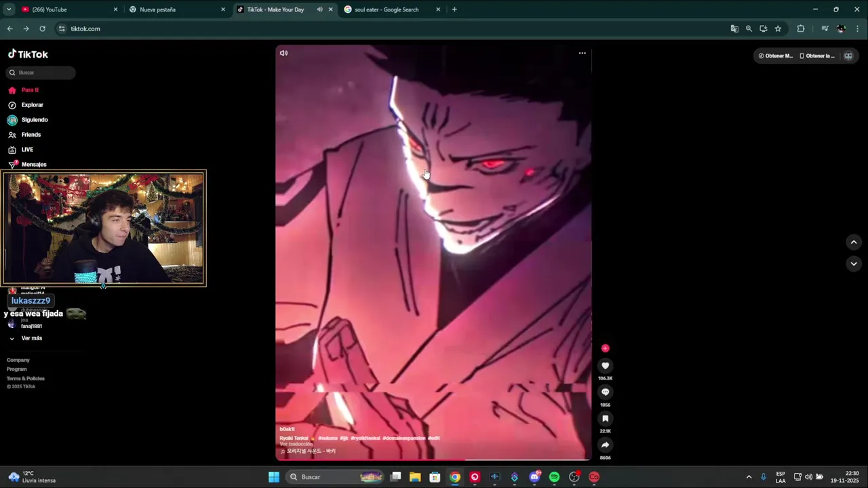Open the video's original sound link
Screen dimensions: 868x488
[x=308, y=451]
